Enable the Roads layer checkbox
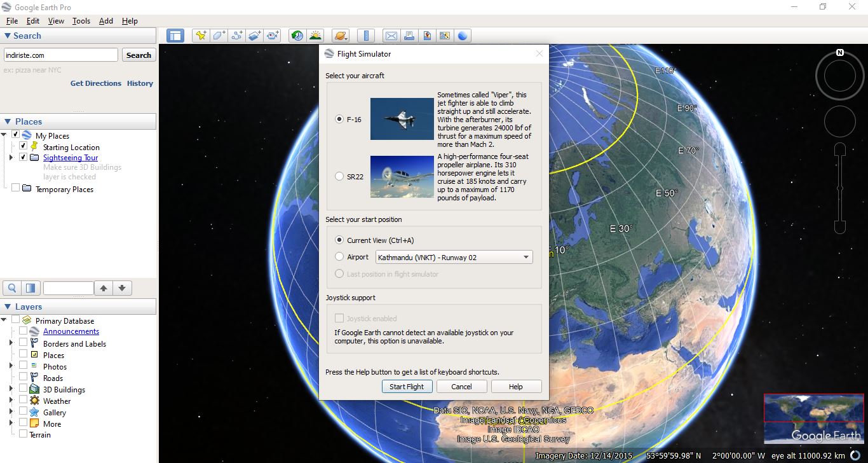Screen dimensions: 868x463 24,377
